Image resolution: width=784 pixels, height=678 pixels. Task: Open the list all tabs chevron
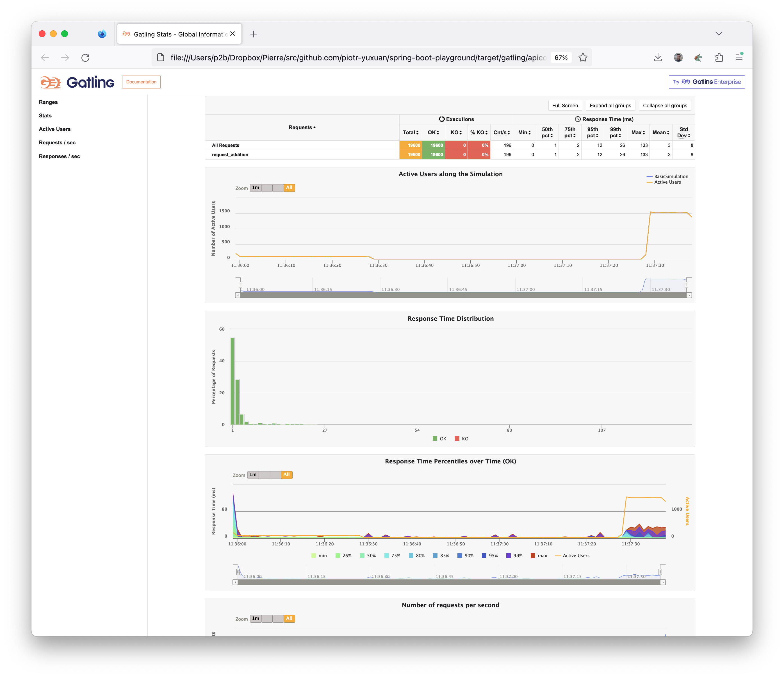click(x=719, y=34)
